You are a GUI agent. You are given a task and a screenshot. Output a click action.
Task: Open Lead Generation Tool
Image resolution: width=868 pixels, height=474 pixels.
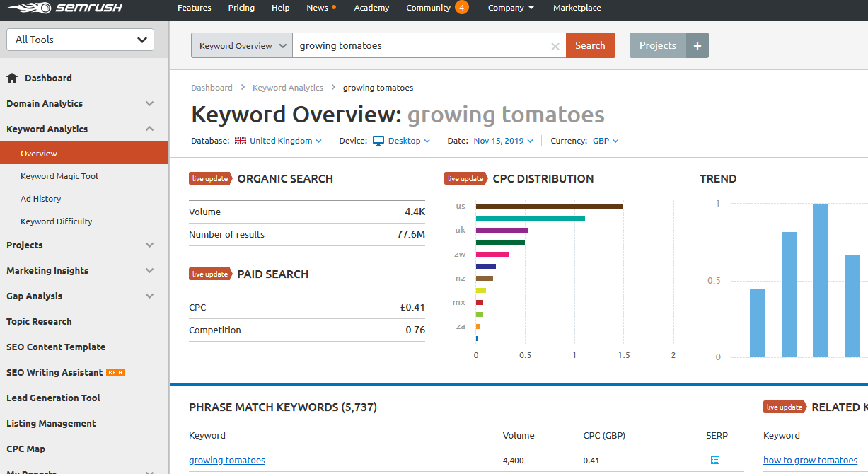(x=53, y=398)
